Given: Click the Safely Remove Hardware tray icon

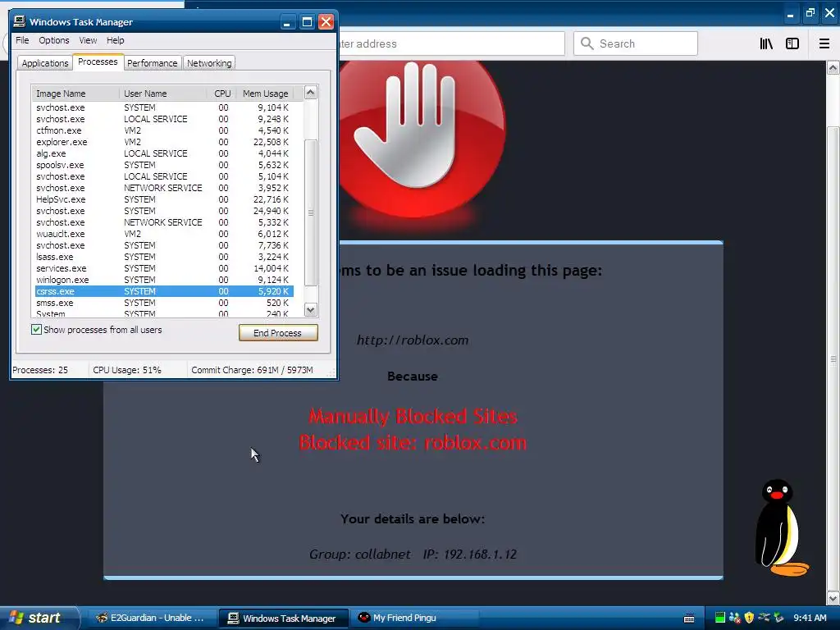Looking at the screenshot, I should pyautogui.click(x=778, y=618).
